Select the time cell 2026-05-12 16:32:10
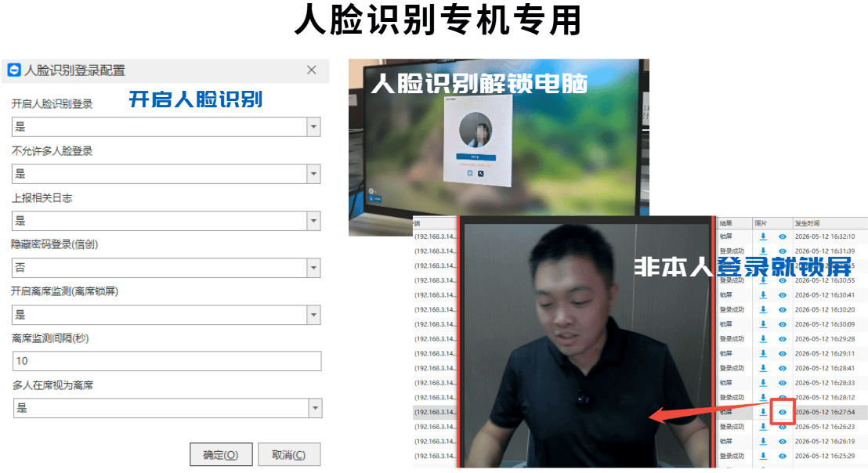Screen dimensions: 868x473 [824, 236]
